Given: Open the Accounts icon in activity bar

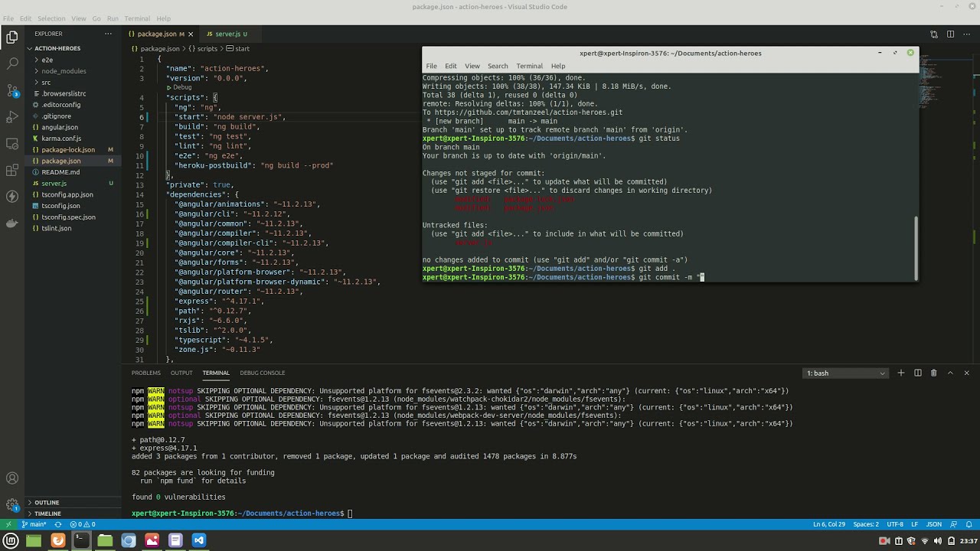Looking at the screenshot, I should tap(11, 478).
